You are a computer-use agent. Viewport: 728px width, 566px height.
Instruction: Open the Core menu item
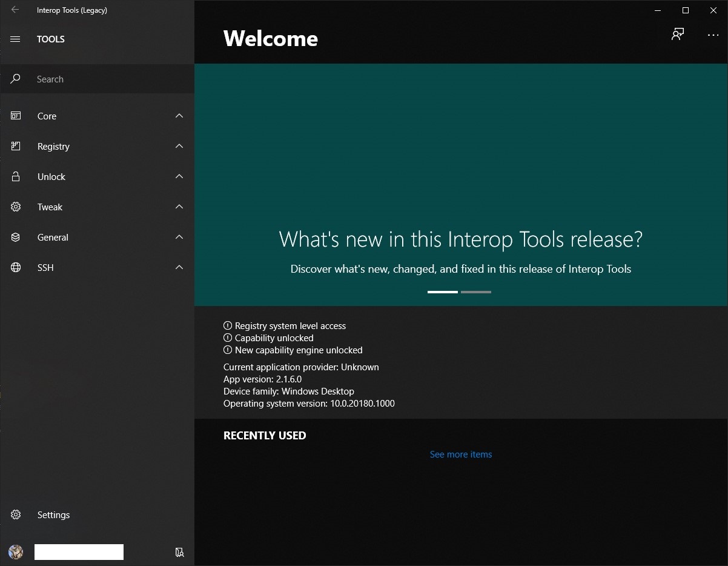[x=97, y=116]
